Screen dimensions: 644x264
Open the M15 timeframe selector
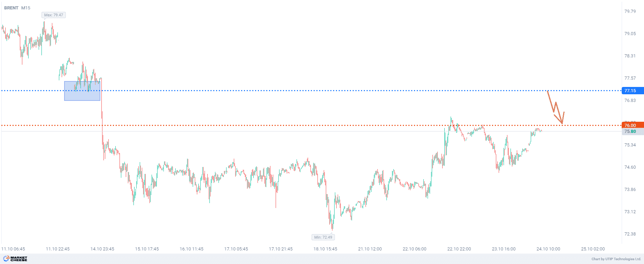pos(26,8)
